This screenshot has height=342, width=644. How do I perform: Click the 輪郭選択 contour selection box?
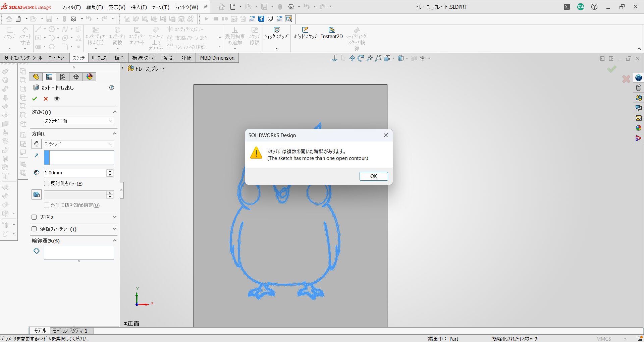pos(79,253)
